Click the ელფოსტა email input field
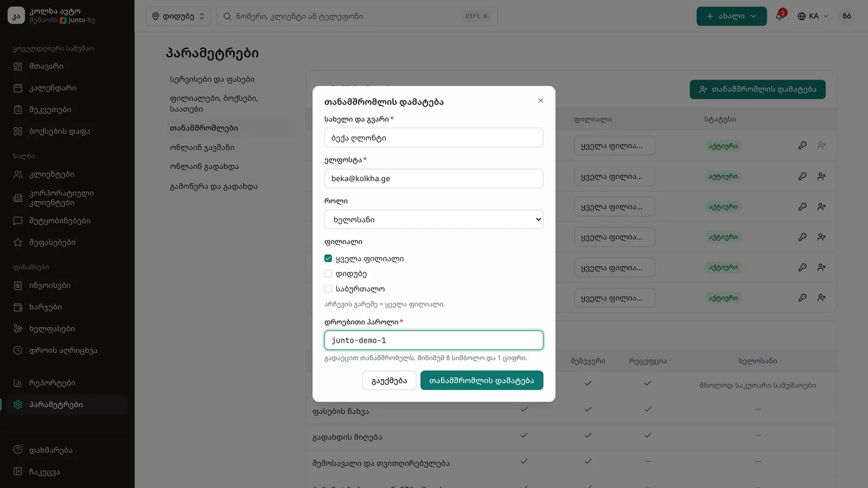This screenshot has height=488, width=868. 434,178
